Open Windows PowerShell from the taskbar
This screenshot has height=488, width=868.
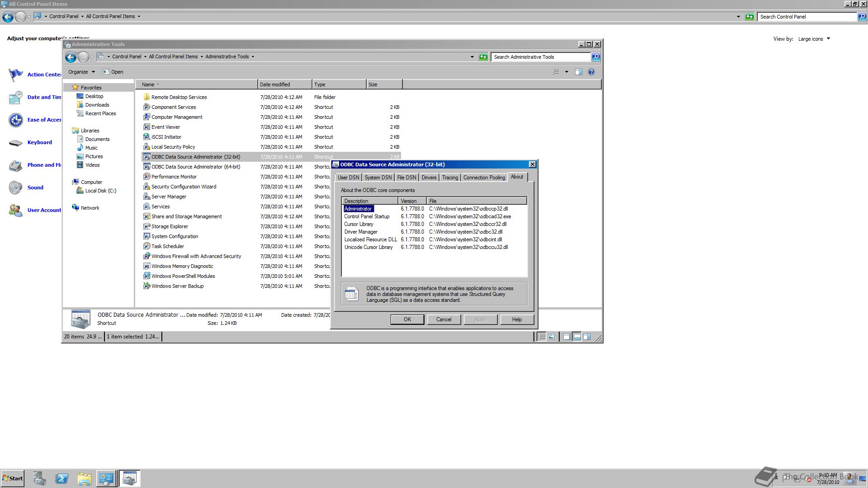(x=62, y=479)
